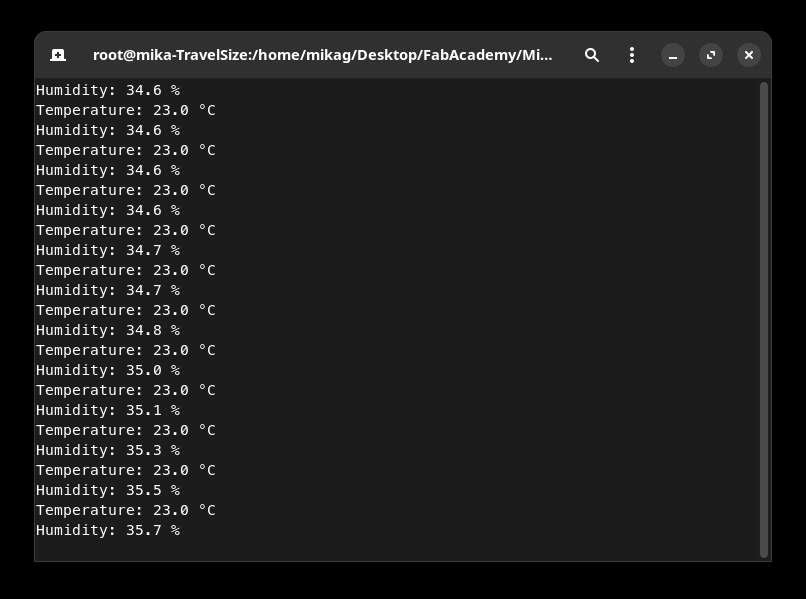Click the Humidity 34.8 % output line
Screen dimensions: 806x599
(108, 330)
